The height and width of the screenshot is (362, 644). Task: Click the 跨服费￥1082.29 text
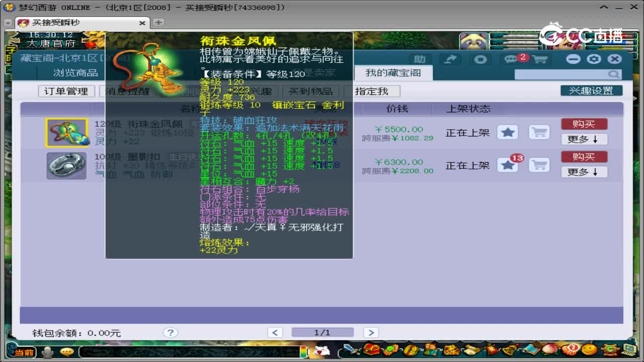tap(397, 138)
